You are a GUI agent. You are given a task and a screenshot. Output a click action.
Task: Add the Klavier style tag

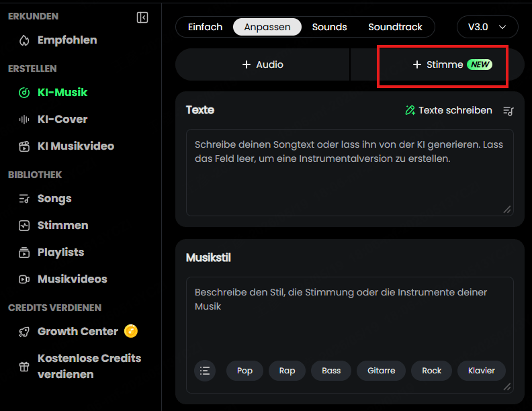point(482,371)
